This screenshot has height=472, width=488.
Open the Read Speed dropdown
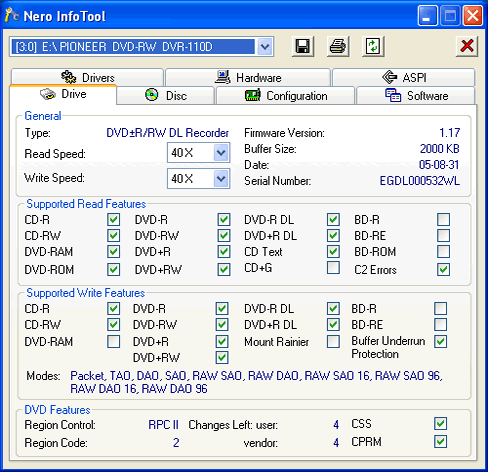(x=221, y=153)
